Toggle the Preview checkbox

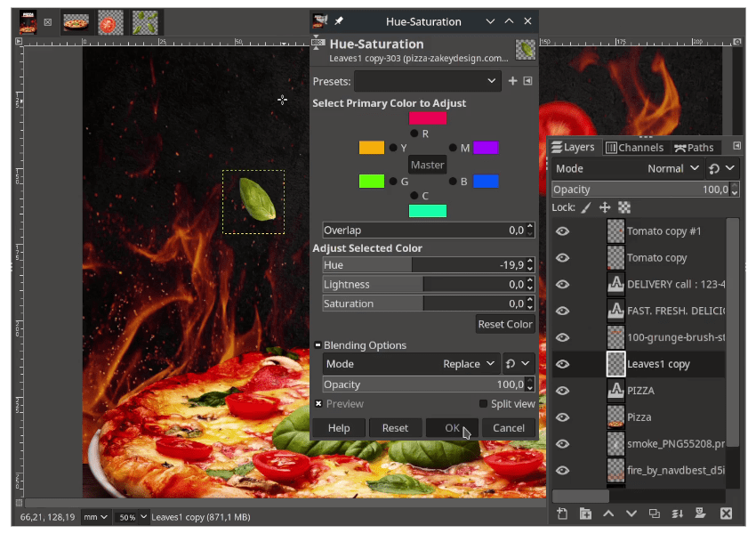coord(318,404)
